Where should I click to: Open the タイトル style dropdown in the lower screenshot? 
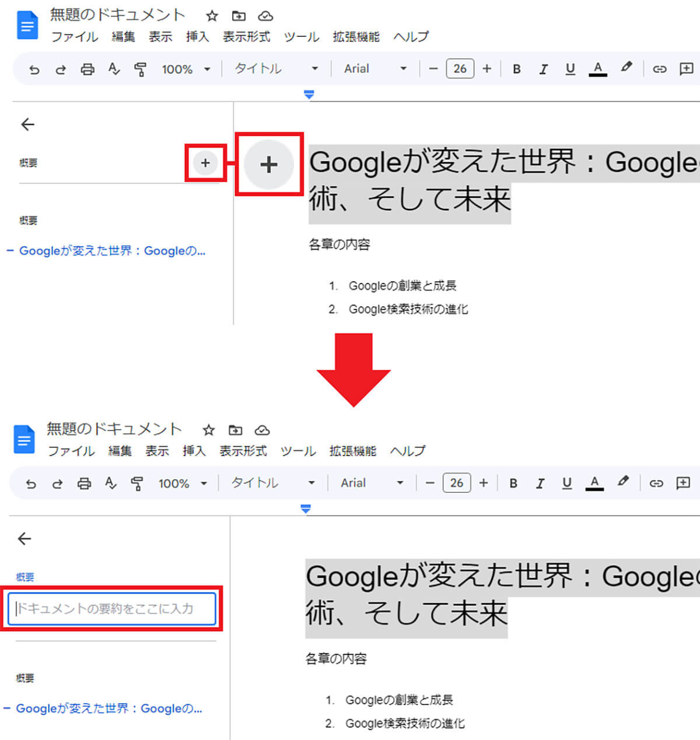273,483
